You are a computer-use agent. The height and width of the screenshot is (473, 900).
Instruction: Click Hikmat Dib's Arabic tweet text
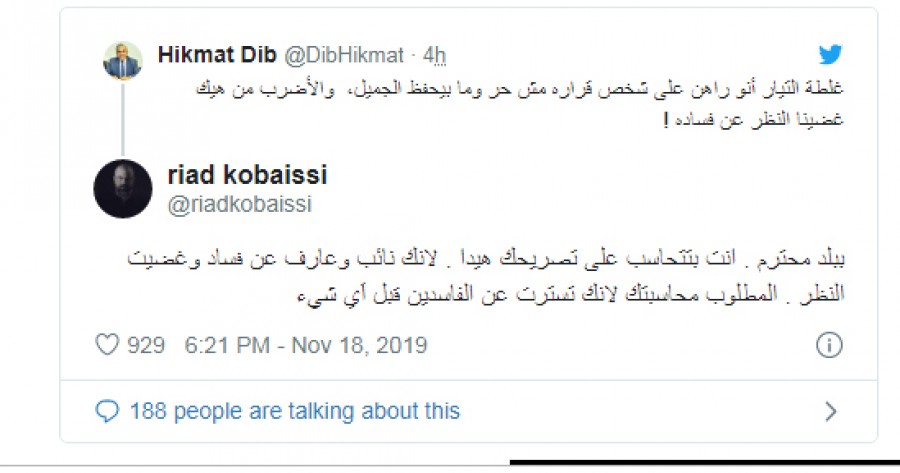[519, 104]
